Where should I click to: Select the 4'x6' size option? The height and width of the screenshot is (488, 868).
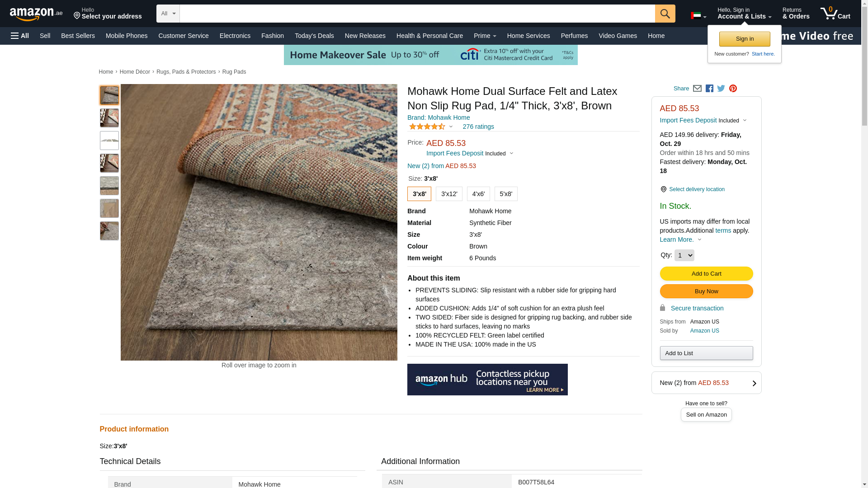coord(478,194)
